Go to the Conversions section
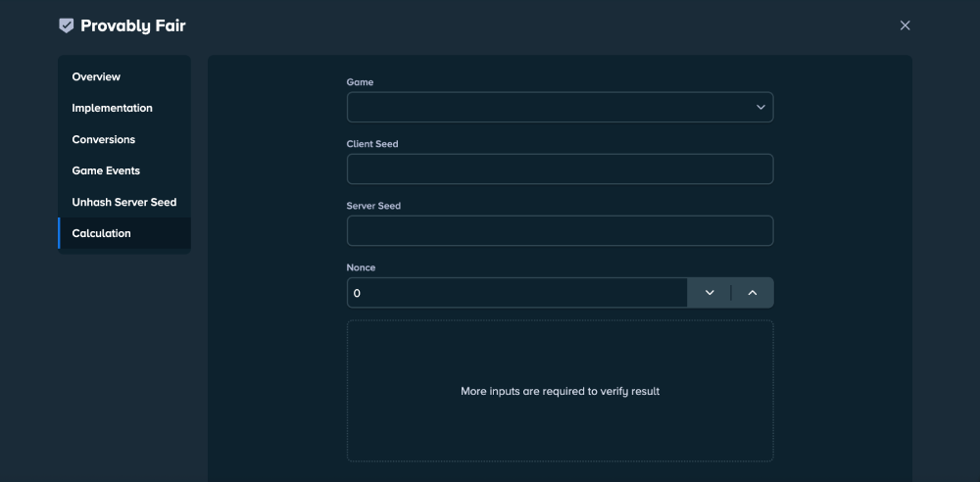The image size is (980, 482). 104,139
